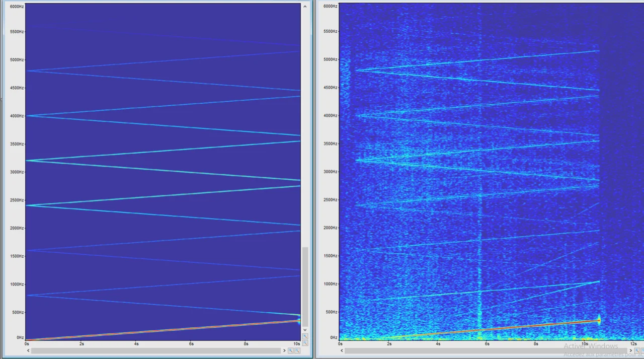Click the vertical zoom-out magnifier in left spectrogram
644x359 pixels.
pyautogui.click(x=305, y=343)
